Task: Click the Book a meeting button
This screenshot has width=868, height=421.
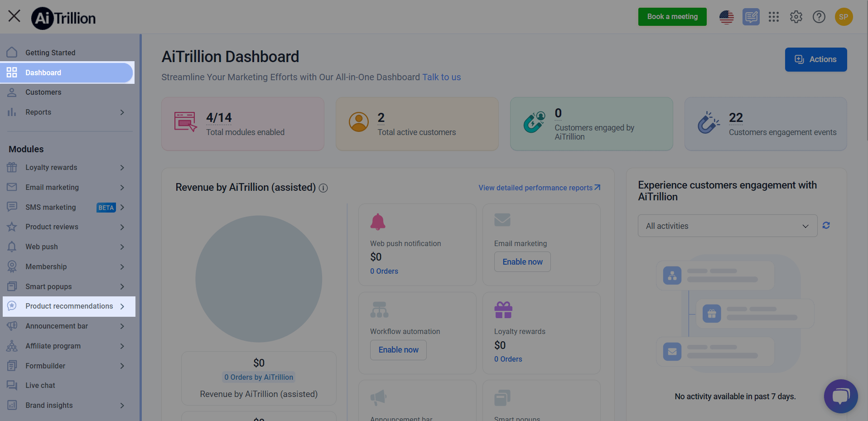Action: (672, 17)
